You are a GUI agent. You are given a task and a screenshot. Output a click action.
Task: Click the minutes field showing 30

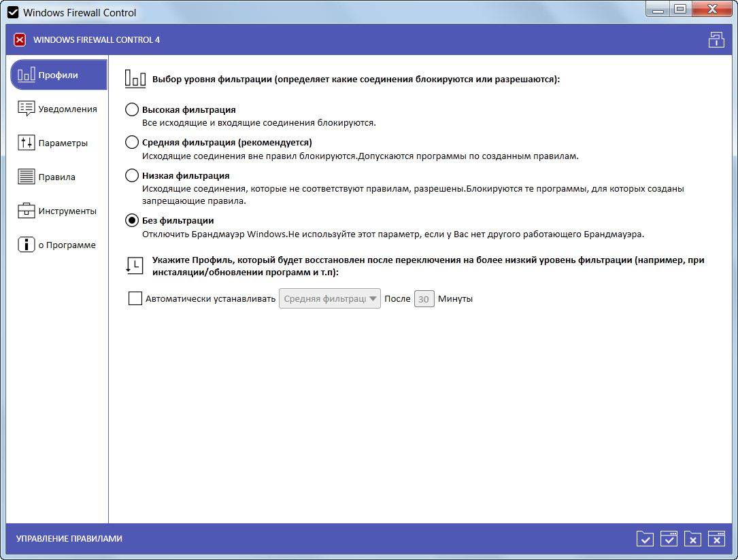[x=424, y=298]
